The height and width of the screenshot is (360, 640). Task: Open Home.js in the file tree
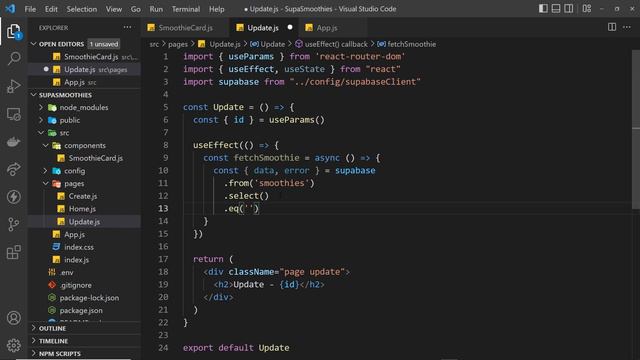[85, 209]
